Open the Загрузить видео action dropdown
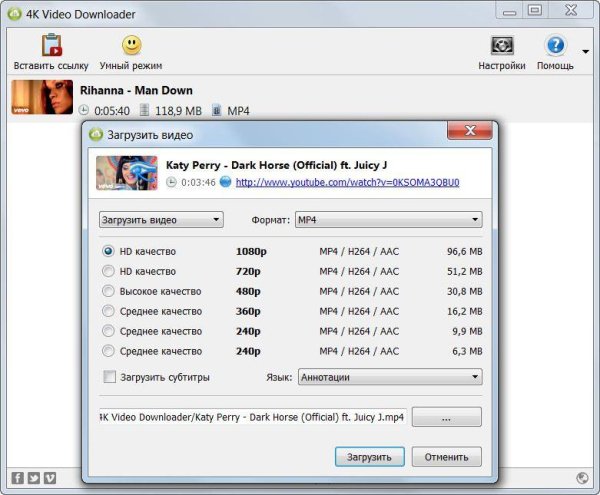The width and height of the screenshot is (600, 495). 161,220
